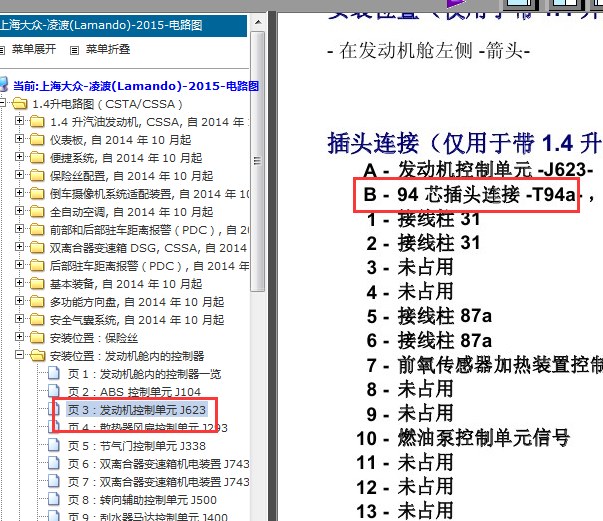Click the page icon of 页 8：转向辅助控制单元 J500

53,499
